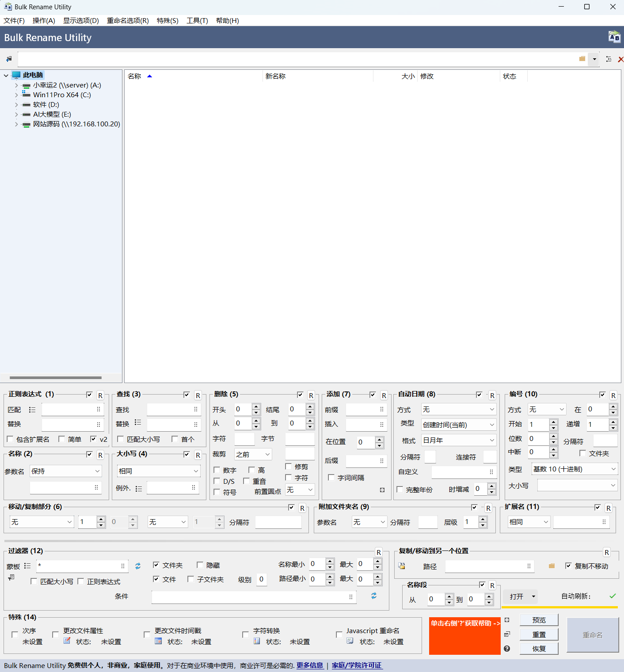Viewport: 624px width, 672px height.
Task: Open the 类型 dropdown 基数 10 (十进制)
Action: tap(575, 469)
